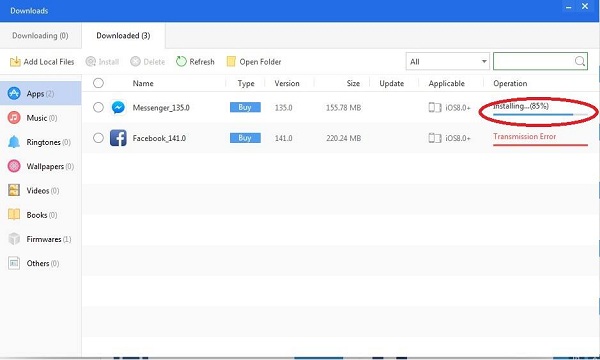
Task: Click the Messenger installing progress bar
Action: pos(540,114)
